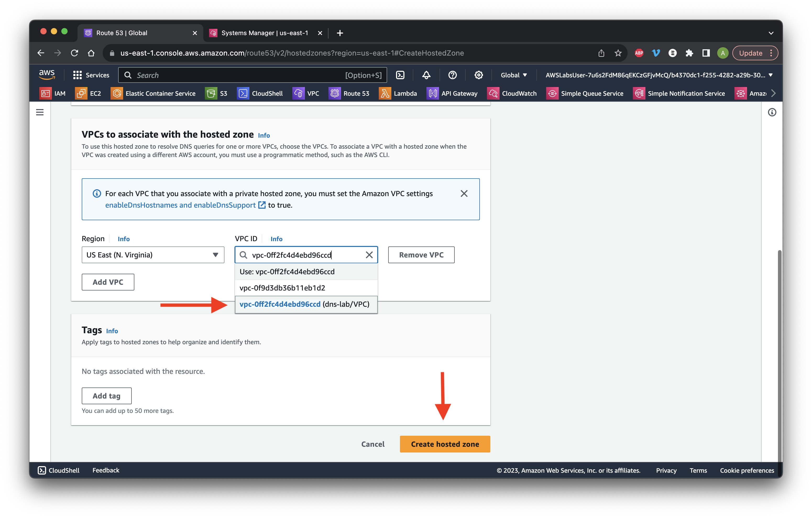Screen dimensions: 812x517
Task: Open Route 53 shortcut in favorites bar
Action: 349,94
